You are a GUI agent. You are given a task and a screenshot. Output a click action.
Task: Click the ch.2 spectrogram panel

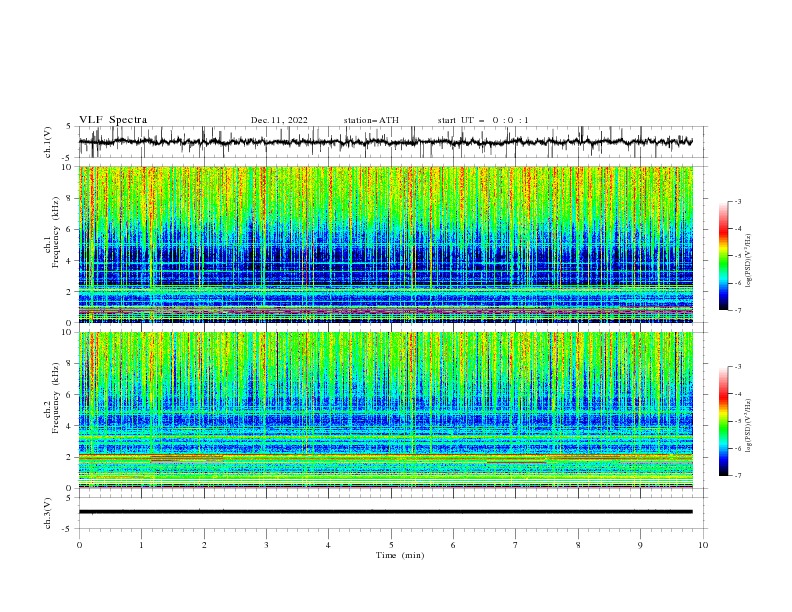[x=386, y=410]
